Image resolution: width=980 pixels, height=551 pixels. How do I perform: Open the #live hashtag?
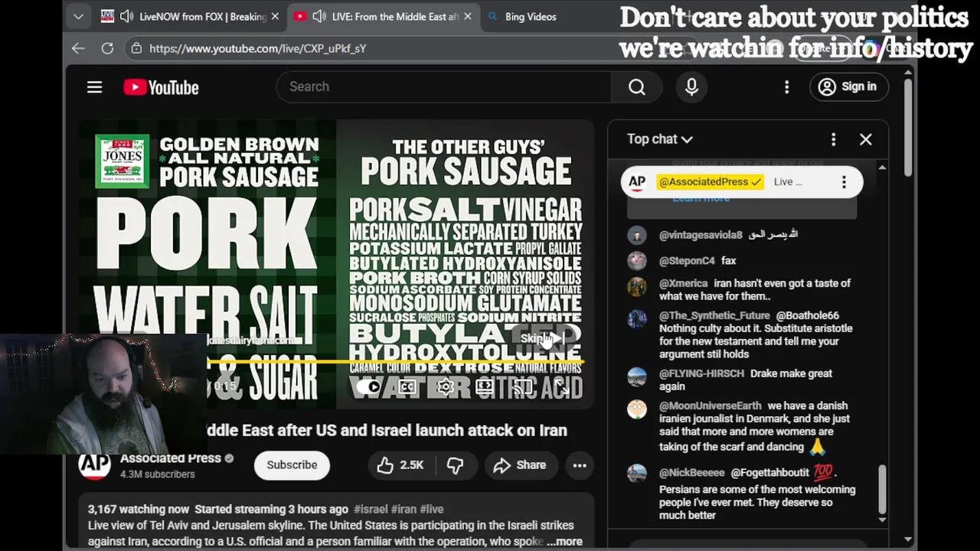point(432,509)
